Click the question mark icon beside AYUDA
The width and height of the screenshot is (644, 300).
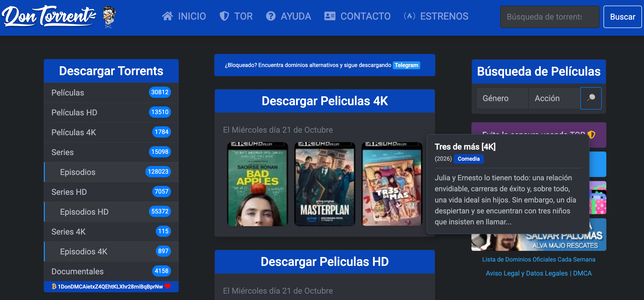coord(271,16)
